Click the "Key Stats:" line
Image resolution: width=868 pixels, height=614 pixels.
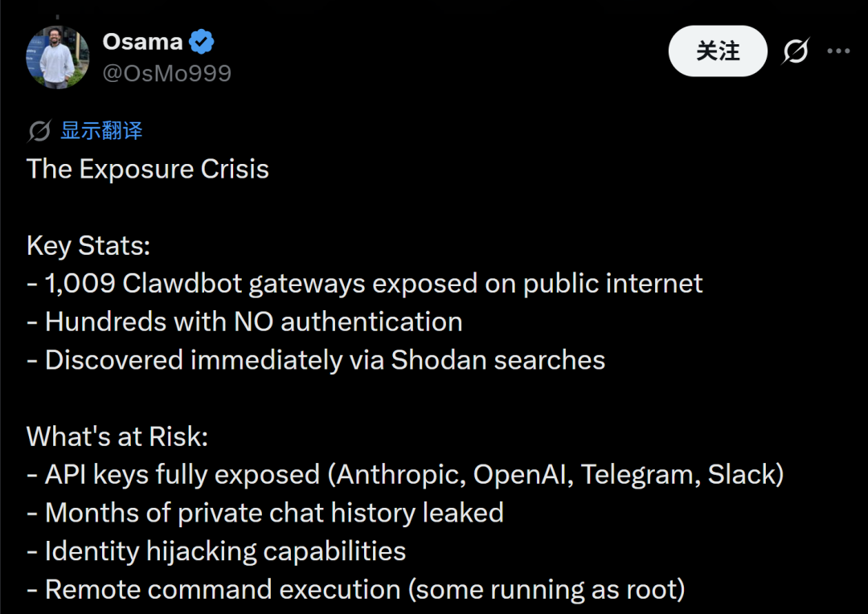(88, 245)
